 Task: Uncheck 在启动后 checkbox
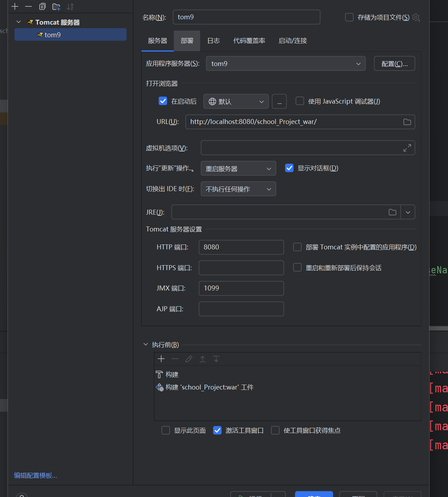[x=163, y=101]
